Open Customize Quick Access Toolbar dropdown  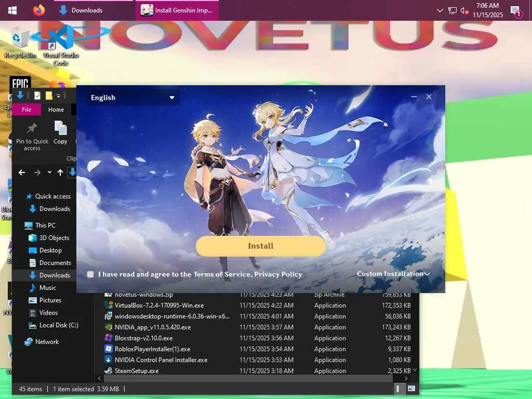pos(58,96)
